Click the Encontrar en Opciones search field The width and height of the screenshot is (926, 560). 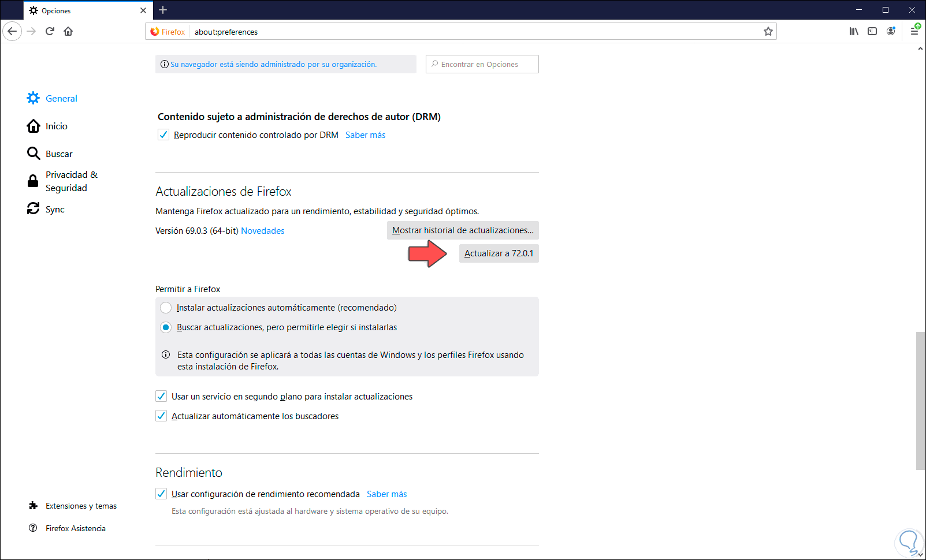point(482,64)
